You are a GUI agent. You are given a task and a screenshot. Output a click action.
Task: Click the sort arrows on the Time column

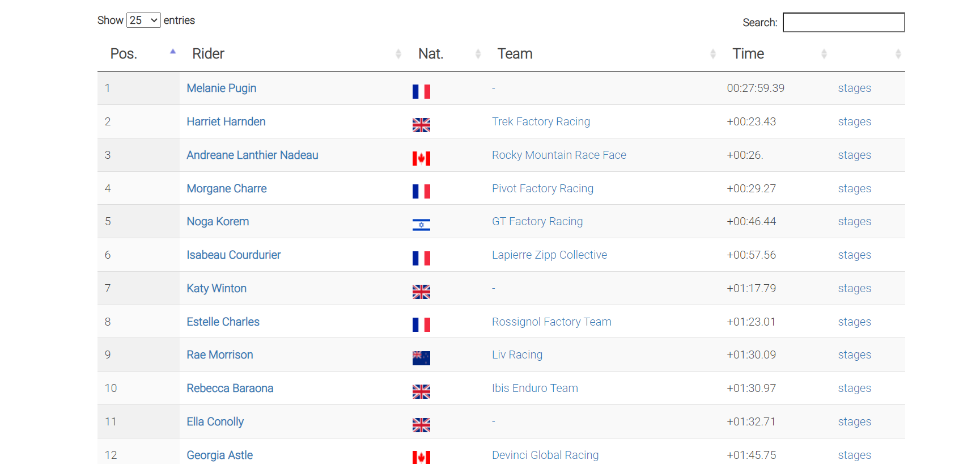click(824, 54)
